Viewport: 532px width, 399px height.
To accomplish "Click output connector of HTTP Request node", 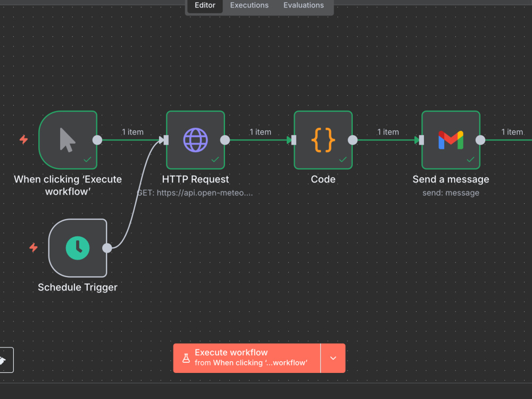I will pos(225,140).
